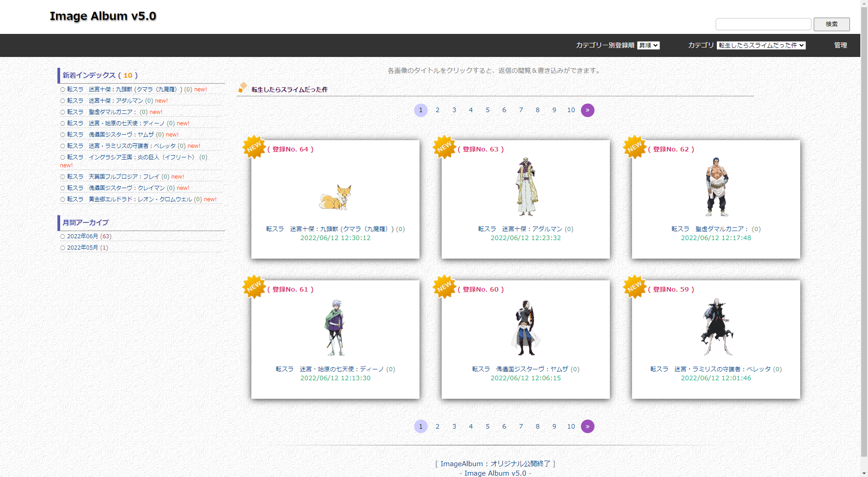This screenshot has height=477, width=868.
Task: Go to page 9 in bottom pagination
Action: tap(554, 426)
